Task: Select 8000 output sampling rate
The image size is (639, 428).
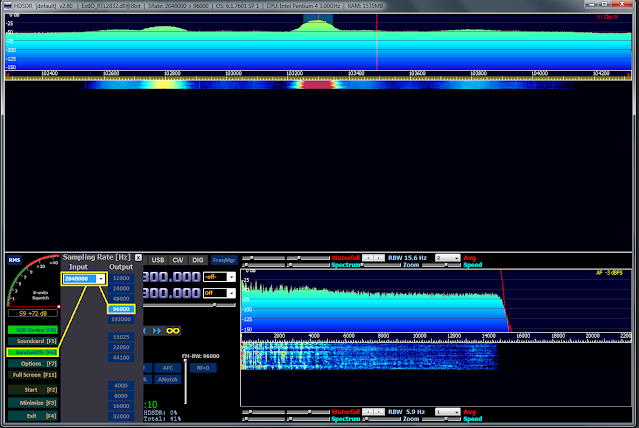Action: tap(121, 396)
